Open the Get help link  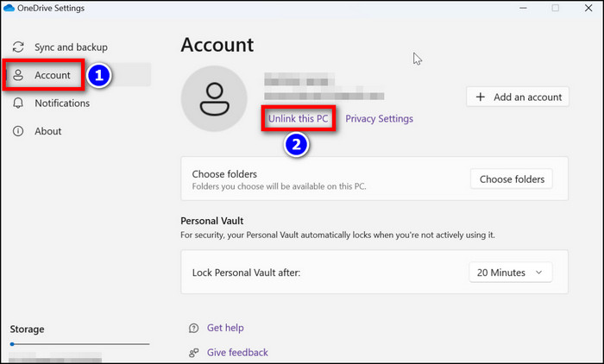225,328
